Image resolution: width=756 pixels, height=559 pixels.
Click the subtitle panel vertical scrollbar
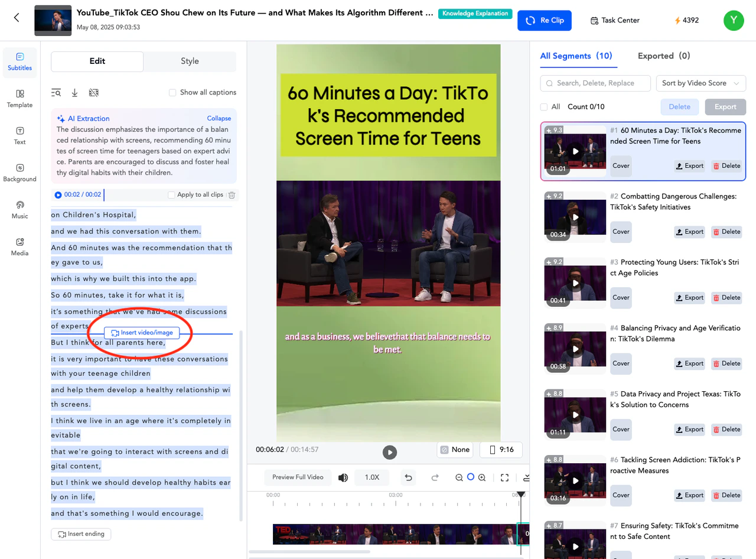coord(240,425)
